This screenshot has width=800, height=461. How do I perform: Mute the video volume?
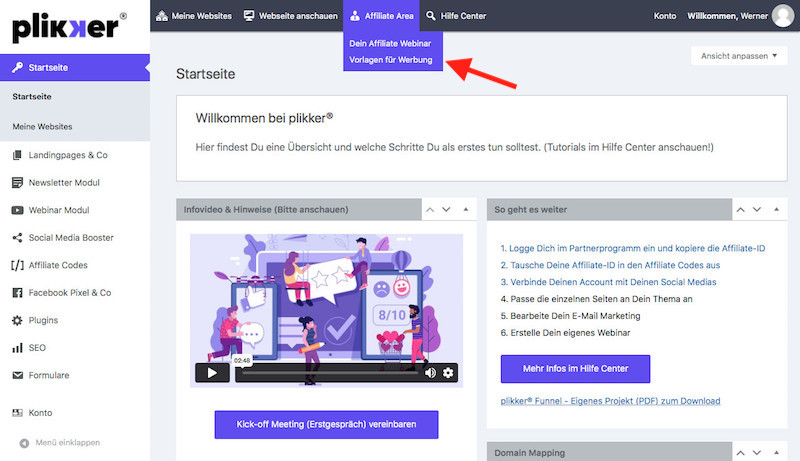tap(430, 373)
